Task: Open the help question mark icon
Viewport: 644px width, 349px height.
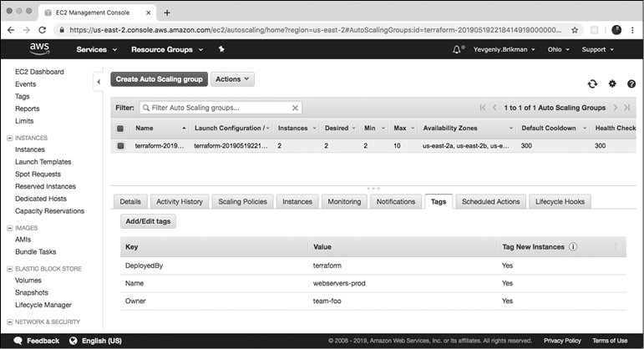Action: point(631,83)
